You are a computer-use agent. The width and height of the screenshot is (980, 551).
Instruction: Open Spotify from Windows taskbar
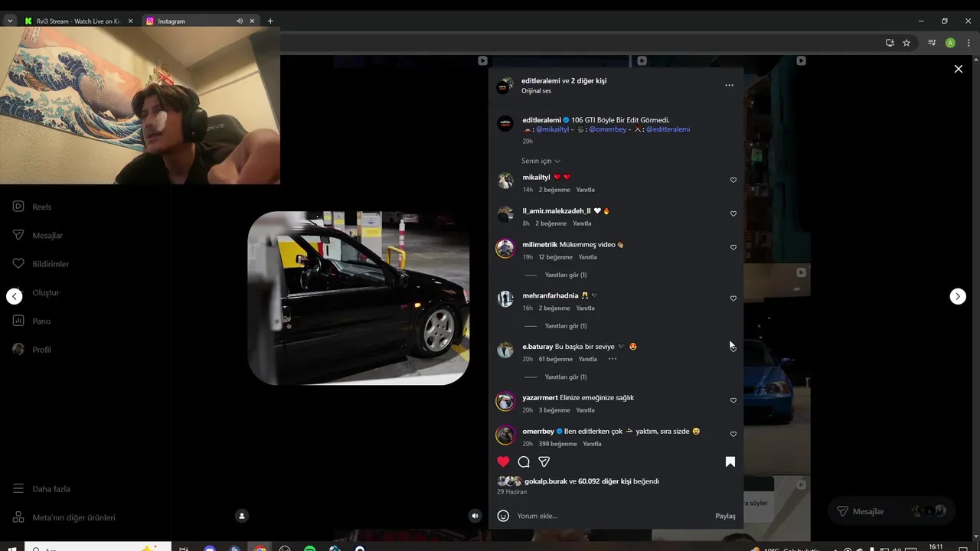coord(309,548)
